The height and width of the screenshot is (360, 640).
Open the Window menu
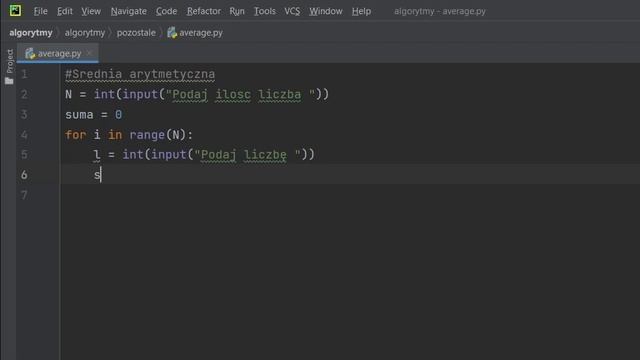pos(325,11)
